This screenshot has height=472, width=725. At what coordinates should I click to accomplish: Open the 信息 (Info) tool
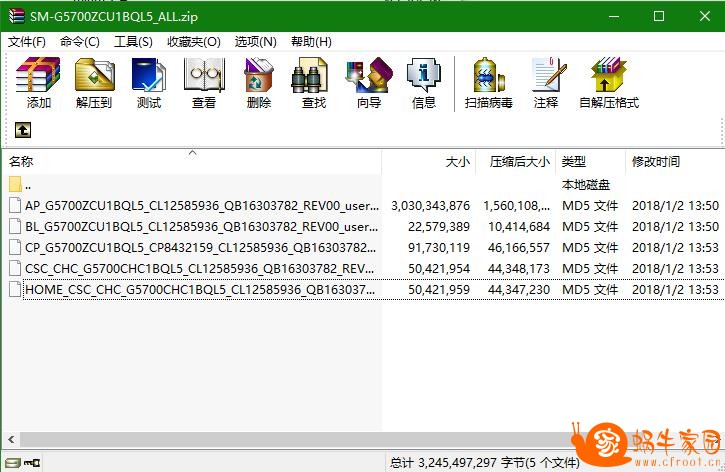pyautogui.click(x=424, y=82)
